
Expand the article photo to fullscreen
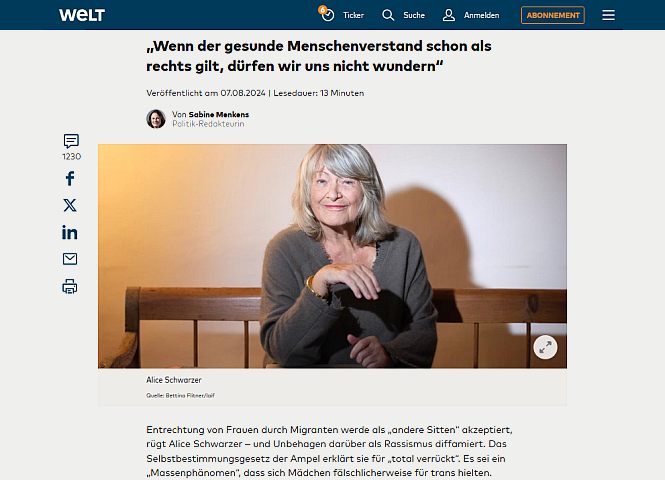545,347
